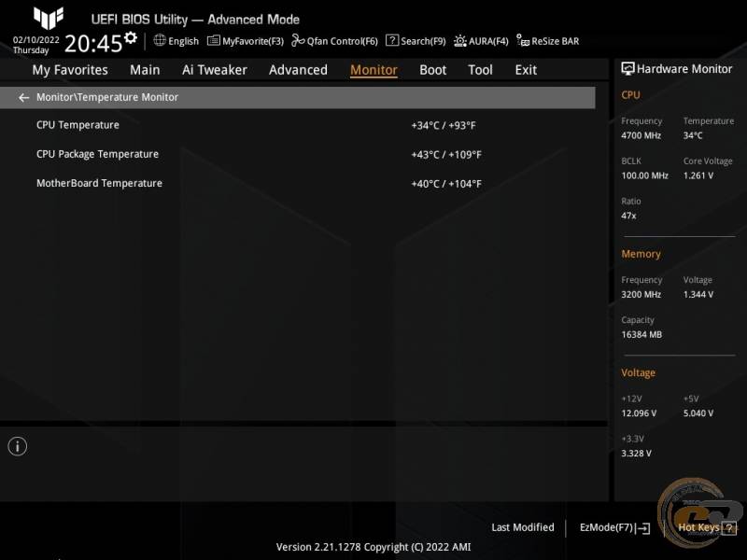This screenshot has height=560, width=747.
Task: Open the Exit tab
Action: tap(526, 70)
